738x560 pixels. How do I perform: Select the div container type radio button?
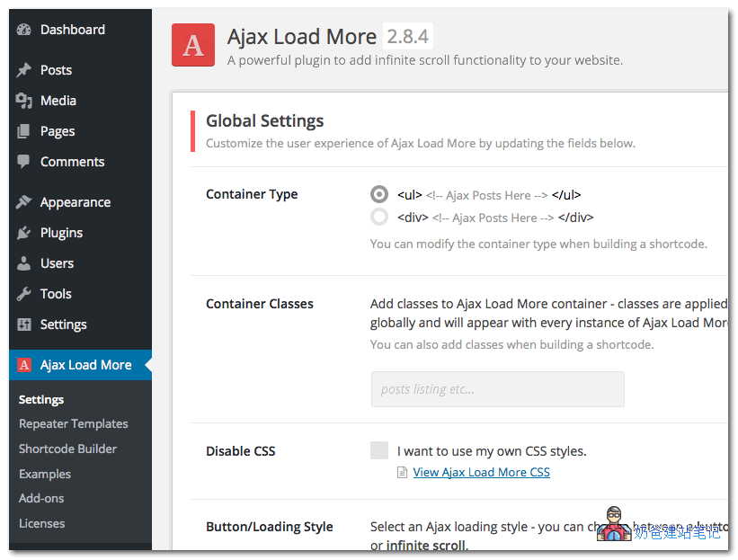point(379,216)
